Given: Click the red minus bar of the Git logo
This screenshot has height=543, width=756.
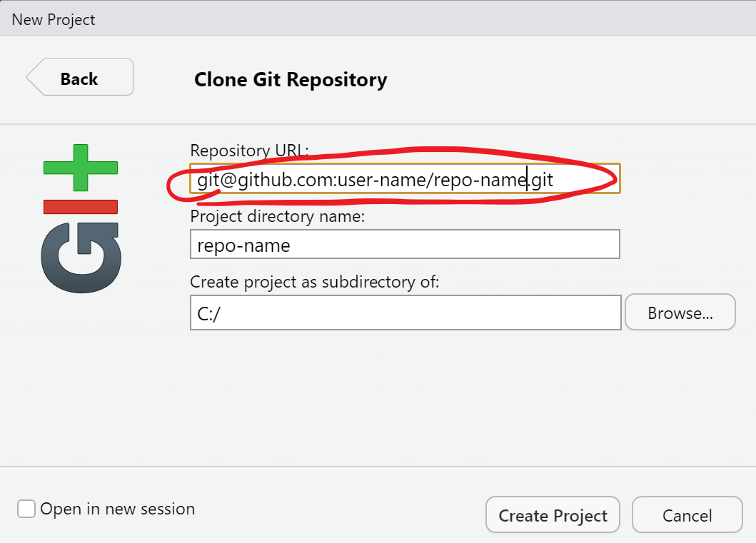Looking at the screenshot, I should 81,207.
